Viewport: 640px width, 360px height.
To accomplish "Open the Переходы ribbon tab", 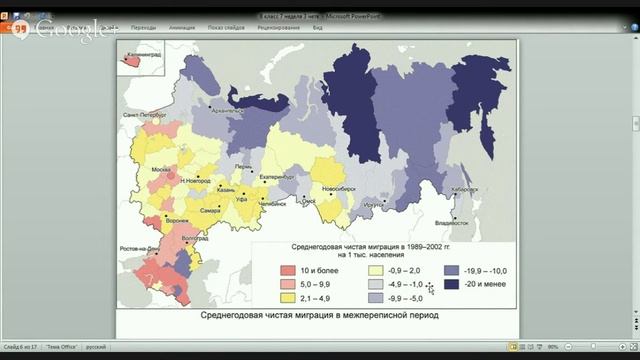I will coord(143,28).
